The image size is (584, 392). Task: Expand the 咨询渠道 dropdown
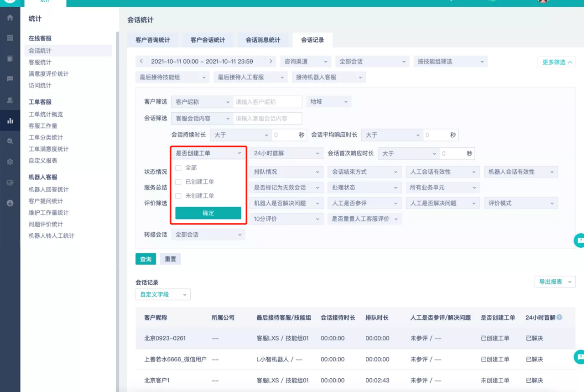tap(305, 62)
